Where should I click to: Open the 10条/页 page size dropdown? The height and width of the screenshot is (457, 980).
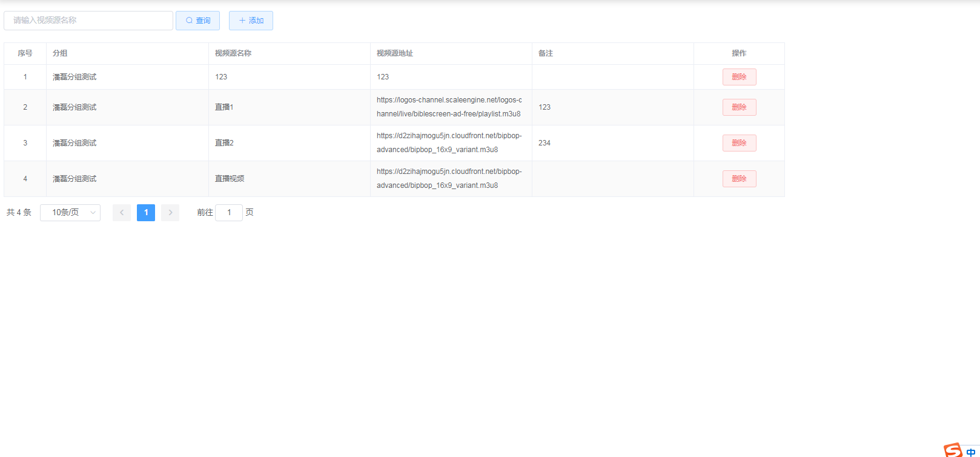coord(70,213)
